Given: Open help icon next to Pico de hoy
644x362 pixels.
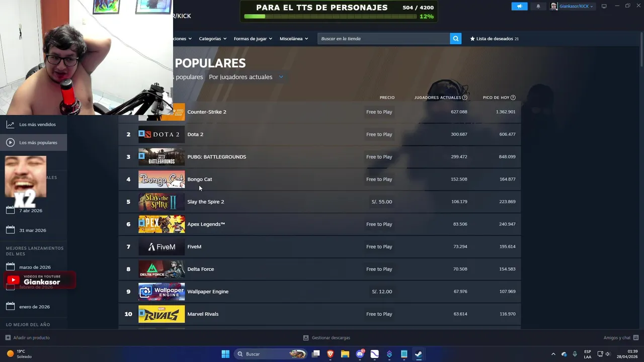Looking at the screenshot, I should coord(513,98).
